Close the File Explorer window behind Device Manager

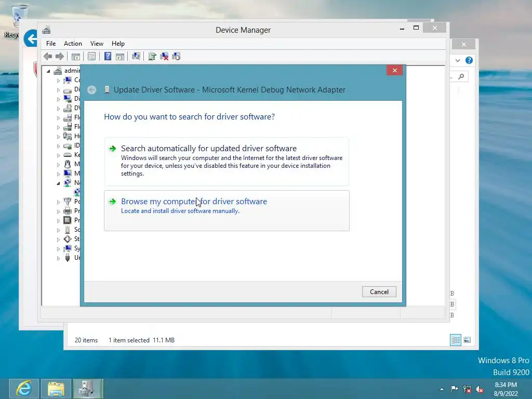pyautogui.click(x=464, y=45)
